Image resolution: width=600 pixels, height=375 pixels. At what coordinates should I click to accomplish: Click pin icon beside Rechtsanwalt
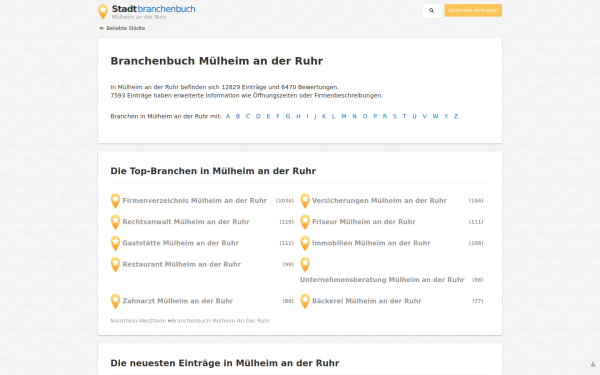115,222
